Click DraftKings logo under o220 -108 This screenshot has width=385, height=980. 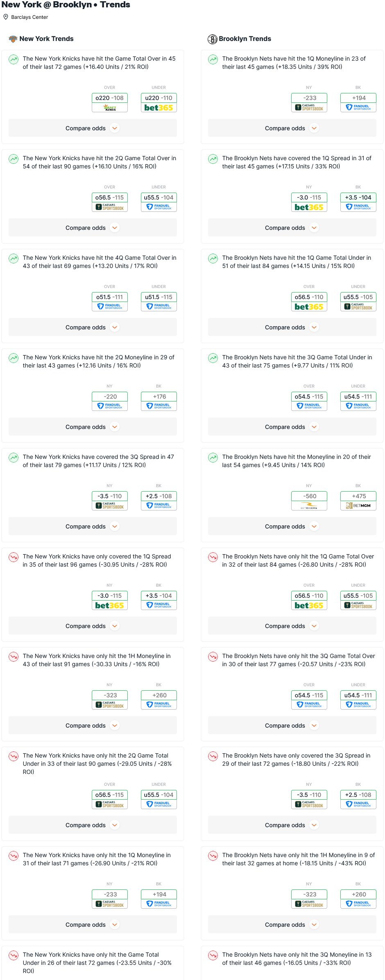(110, 108)
